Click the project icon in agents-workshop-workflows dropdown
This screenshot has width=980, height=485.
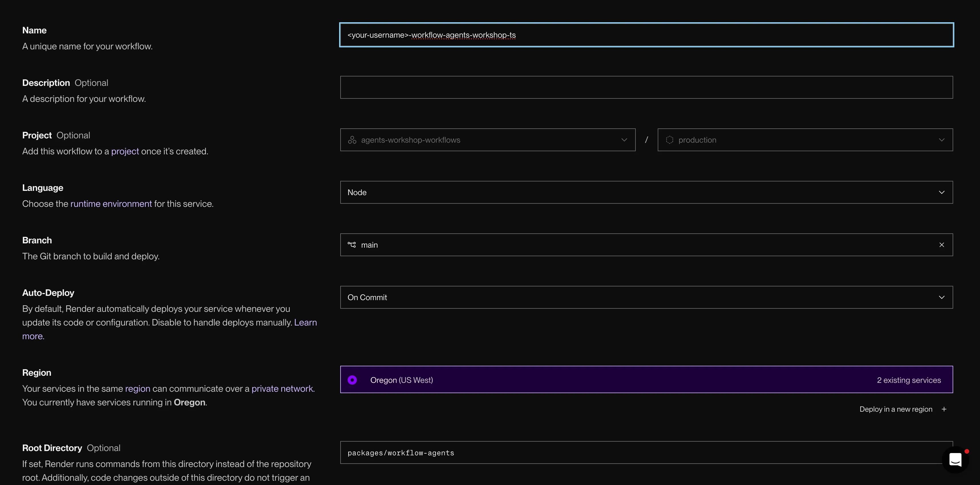coord(352,140)
